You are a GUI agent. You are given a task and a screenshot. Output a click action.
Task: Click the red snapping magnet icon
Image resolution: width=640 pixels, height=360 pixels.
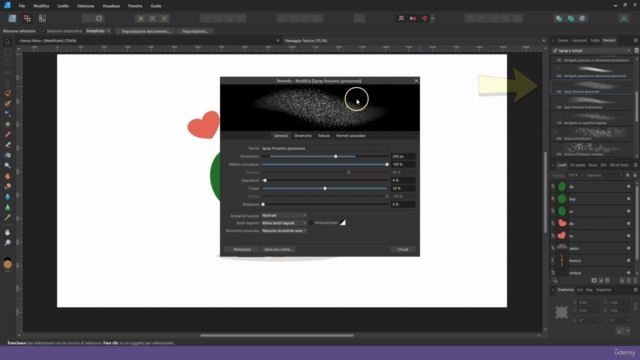[x=424, y=18]
